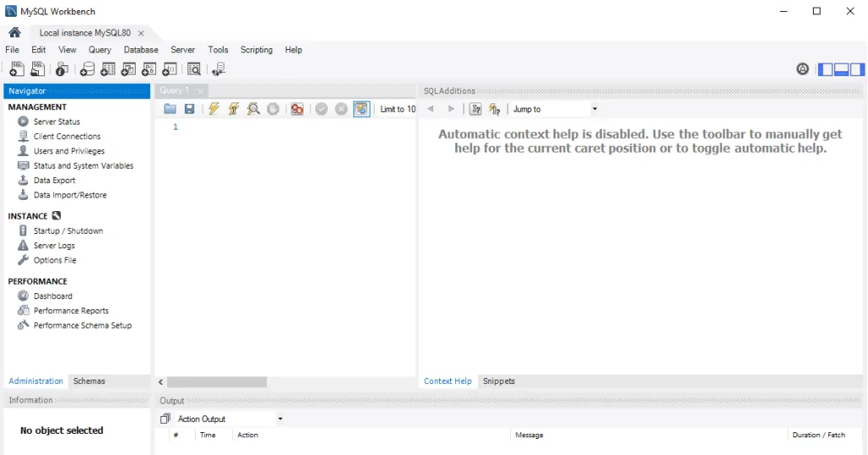Click the query editor horizontal scrollbar

point(217,382)
